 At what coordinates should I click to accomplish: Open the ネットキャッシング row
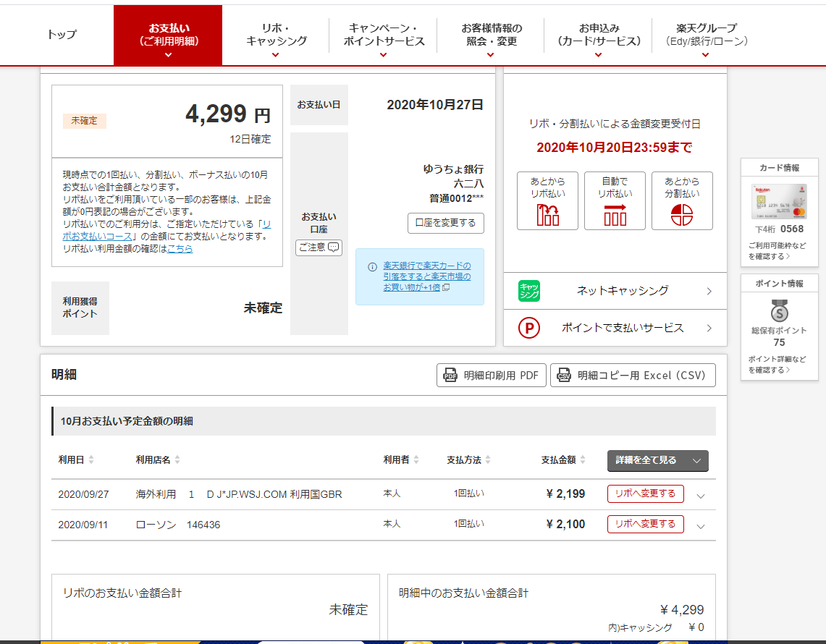tap(615, 291)
